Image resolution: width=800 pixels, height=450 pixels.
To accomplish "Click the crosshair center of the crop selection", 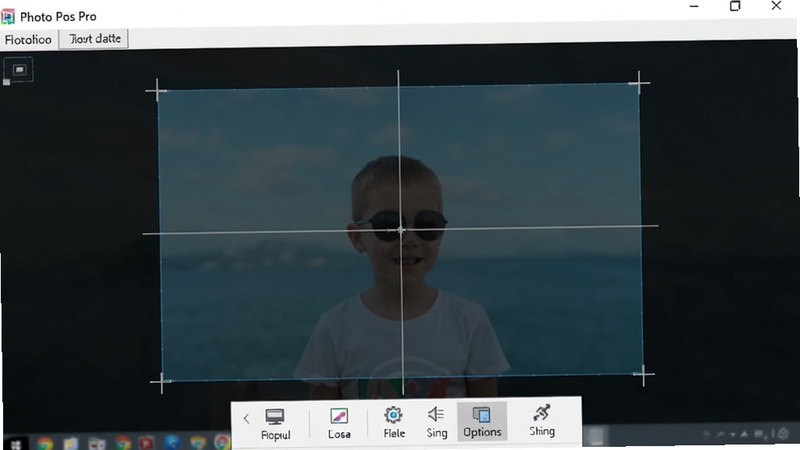I will pos(401,231).
